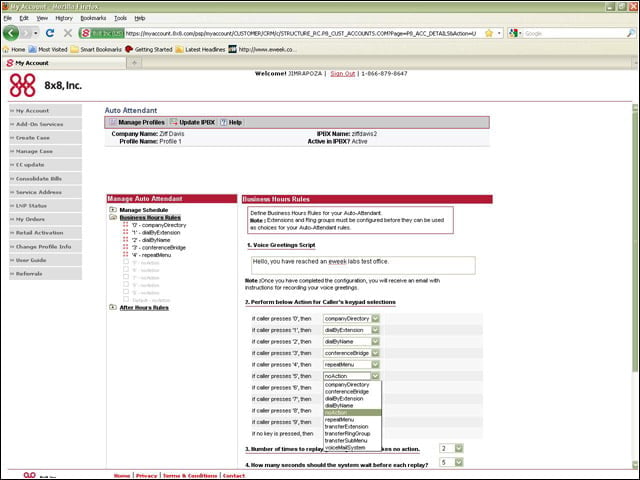Bookmark this page with the star icon
Screen dimensions: 640x480
489,33
